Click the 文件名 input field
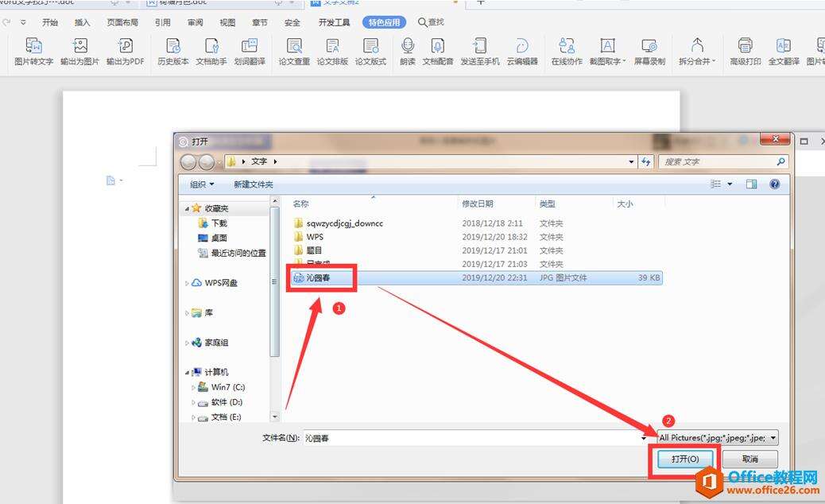Image resolution: width=825 pixels, height=504 pixels. coord(471,438)
